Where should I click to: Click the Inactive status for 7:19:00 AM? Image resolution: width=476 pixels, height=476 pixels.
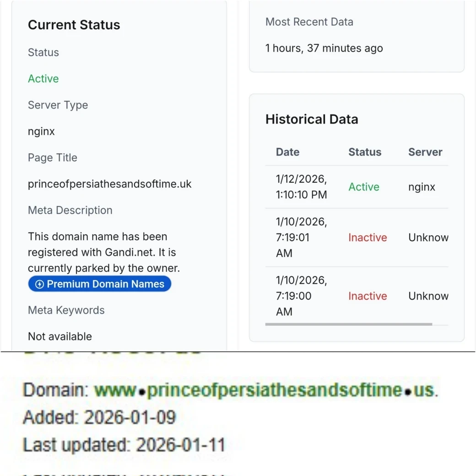[x=368, y=296]
